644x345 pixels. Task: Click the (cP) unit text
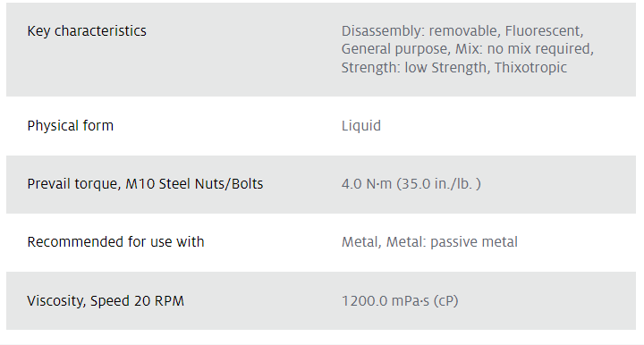pos(445,301)
